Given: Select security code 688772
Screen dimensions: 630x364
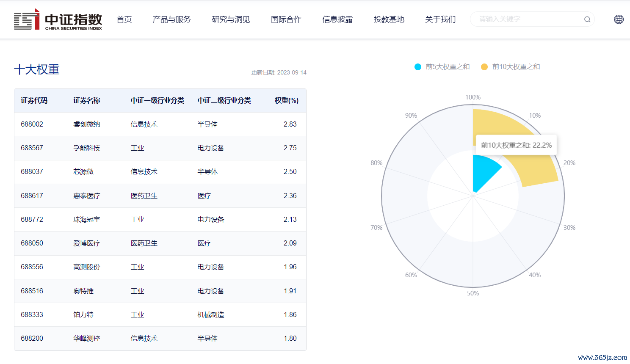Looking at the screenshot, I should 32,220.
